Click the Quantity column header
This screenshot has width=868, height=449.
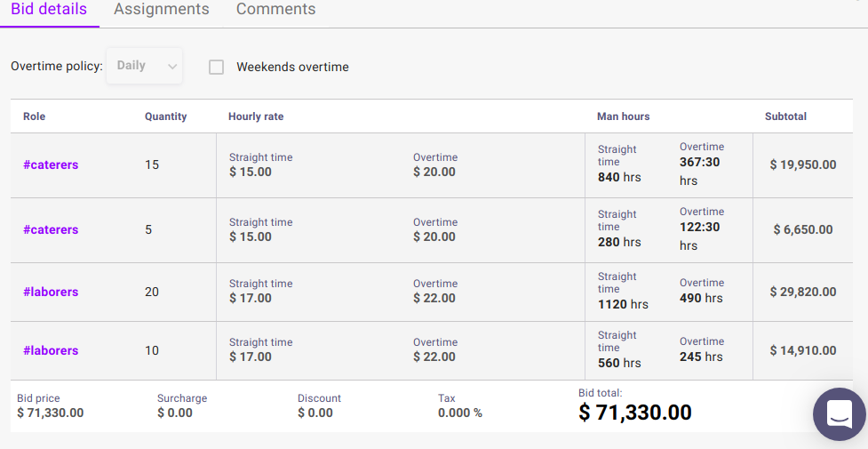pos(165,116)
